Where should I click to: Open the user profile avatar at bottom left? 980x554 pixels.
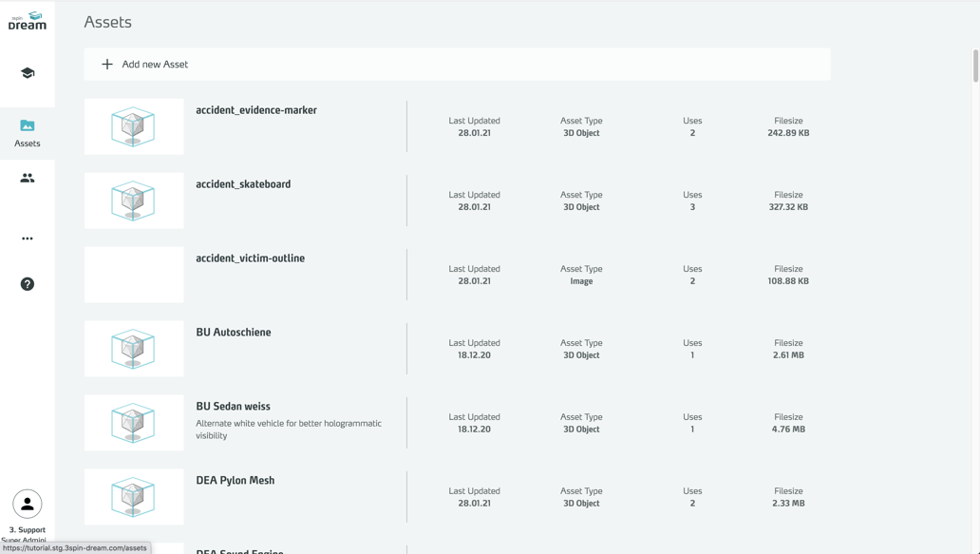point(28,503)
